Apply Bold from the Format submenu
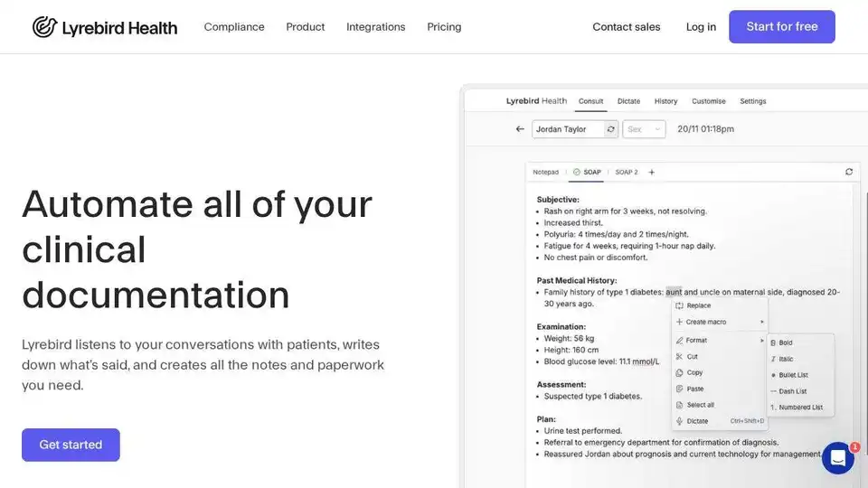This screenshot has width=868, height=488. 800,343
